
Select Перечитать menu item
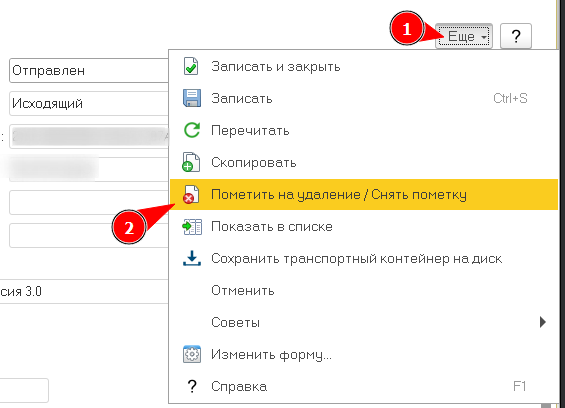pyautogui.click(x=363, y=130)
